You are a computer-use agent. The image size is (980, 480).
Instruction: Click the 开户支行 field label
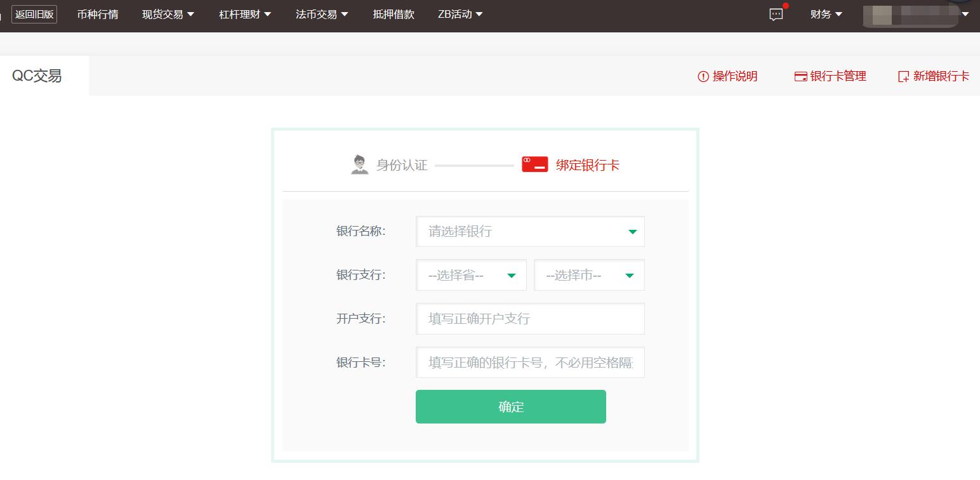tap(361, 319)
